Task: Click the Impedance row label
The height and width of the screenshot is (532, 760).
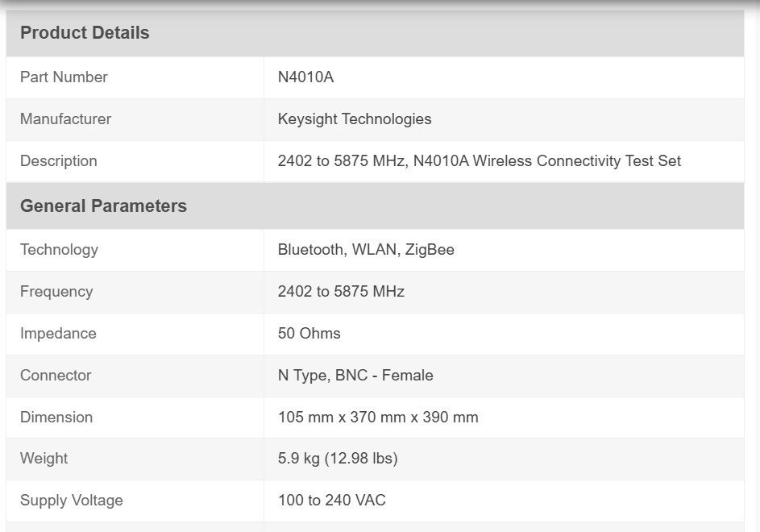Action: (58, 334)
